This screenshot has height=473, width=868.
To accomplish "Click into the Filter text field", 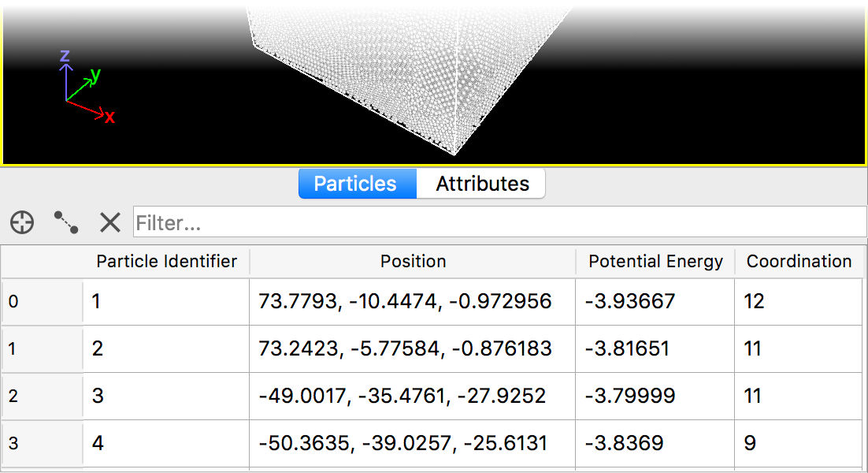I will pos(499,223).
